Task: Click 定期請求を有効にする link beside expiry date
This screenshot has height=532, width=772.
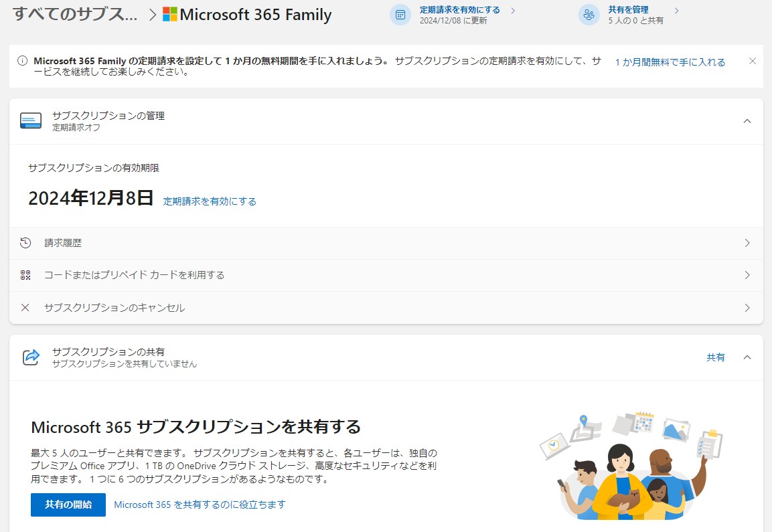Action: [210, 201]
